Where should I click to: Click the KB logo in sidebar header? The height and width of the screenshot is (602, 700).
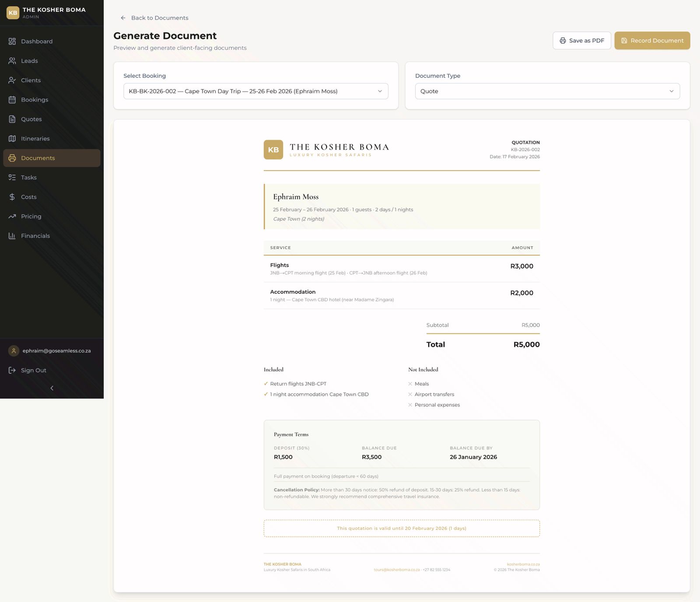tap(13, 13)
